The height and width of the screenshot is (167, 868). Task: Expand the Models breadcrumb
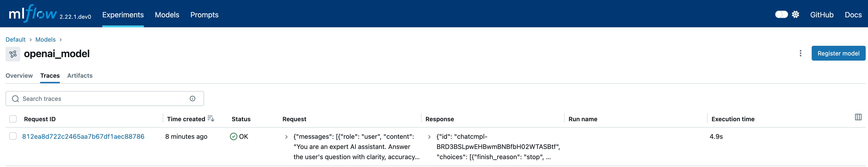(45, 40)
